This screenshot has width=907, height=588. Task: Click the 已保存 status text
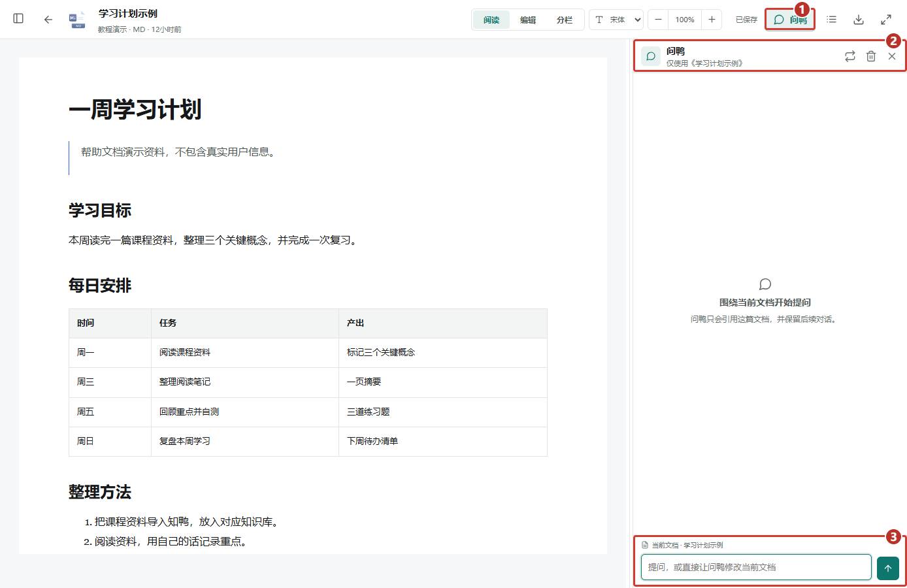coord(746,20)
